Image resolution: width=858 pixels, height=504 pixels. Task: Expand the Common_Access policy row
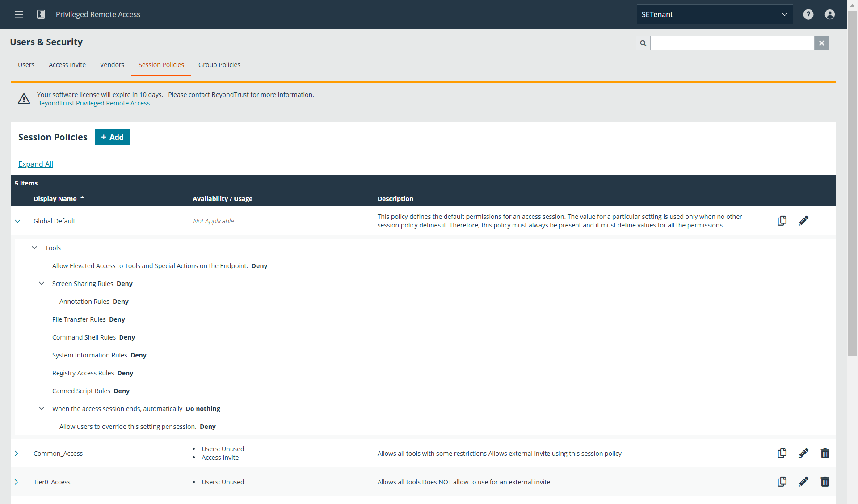17,453
